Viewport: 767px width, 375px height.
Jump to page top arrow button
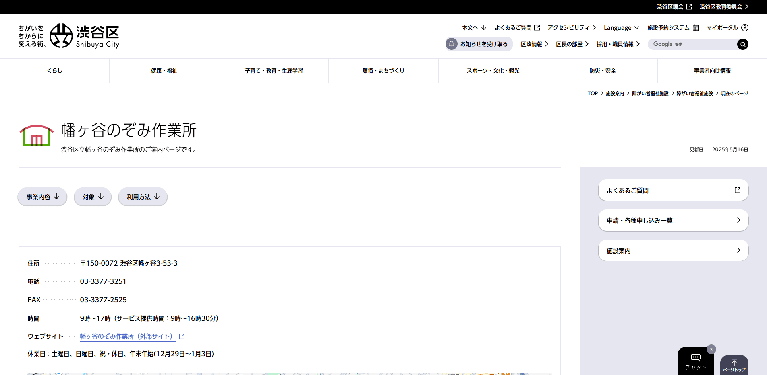point(734,365)
